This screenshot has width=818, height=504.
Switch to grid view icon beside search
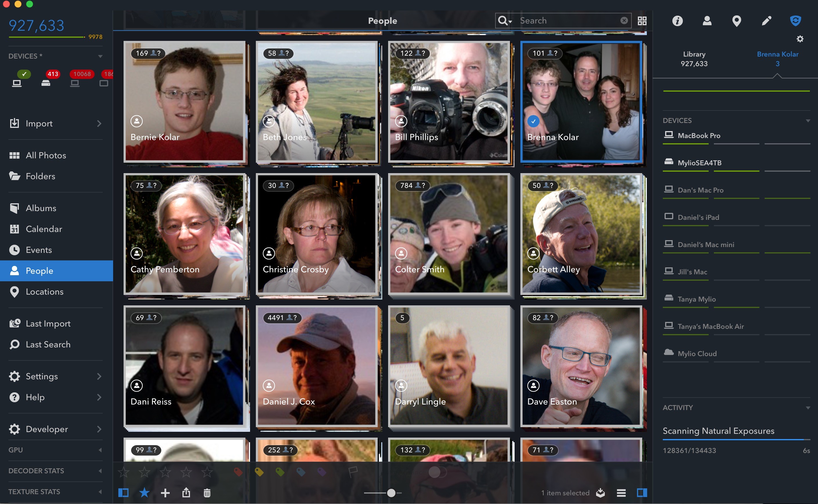tap(642, 21)
